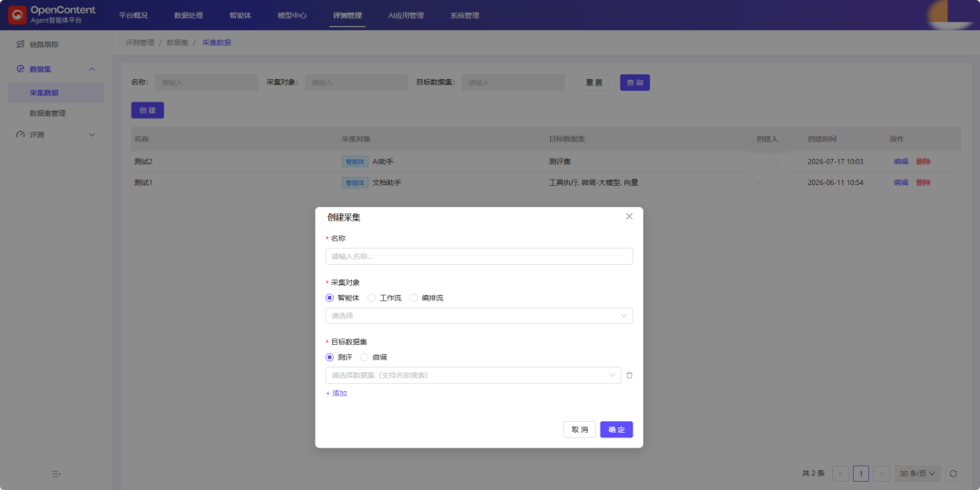
Task: Click the 2026-06-11 10:54 timestamp
Action: click(x=835, y=182)
